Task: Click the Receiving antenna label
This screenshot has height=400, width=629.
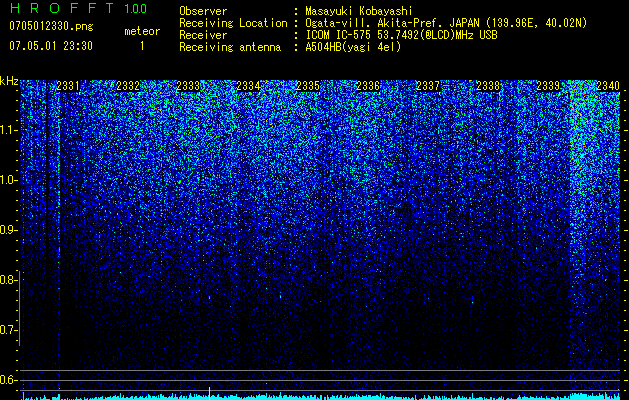Action: (230, 47)
